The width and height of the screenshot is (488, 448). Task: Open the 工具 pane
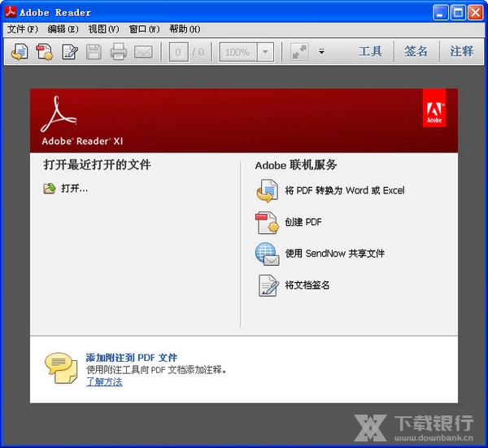(x=370, y=51)
